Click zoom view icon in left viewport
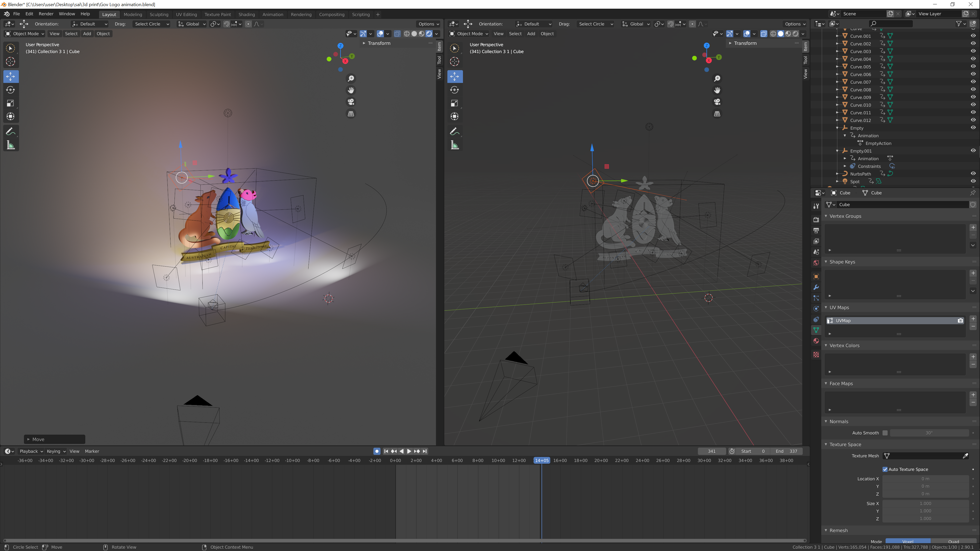 point(351,78)
